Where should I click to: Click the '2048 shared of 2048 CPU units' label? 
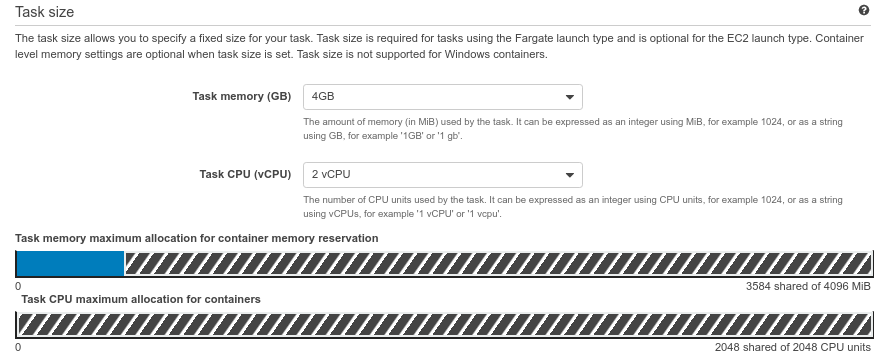tap(793, 347)
